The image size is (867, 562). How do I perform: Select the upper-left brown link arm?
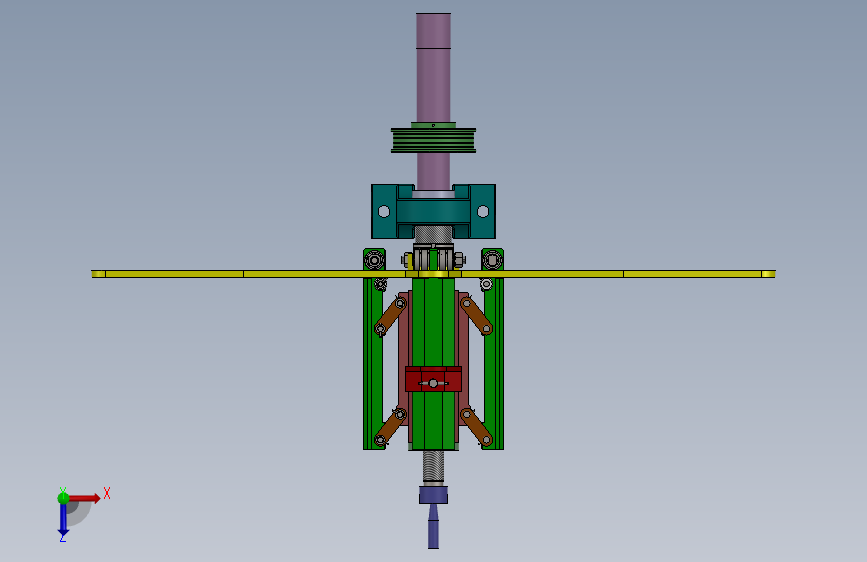pos(390,316)
